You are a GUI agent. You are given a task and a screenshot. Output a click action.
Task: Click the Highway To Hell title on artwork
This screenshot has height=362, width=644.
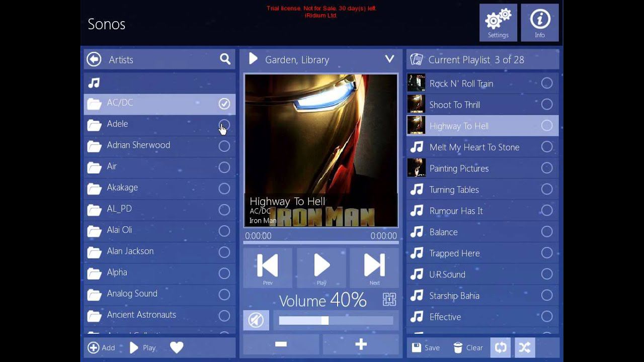click(x=287, y=202)
